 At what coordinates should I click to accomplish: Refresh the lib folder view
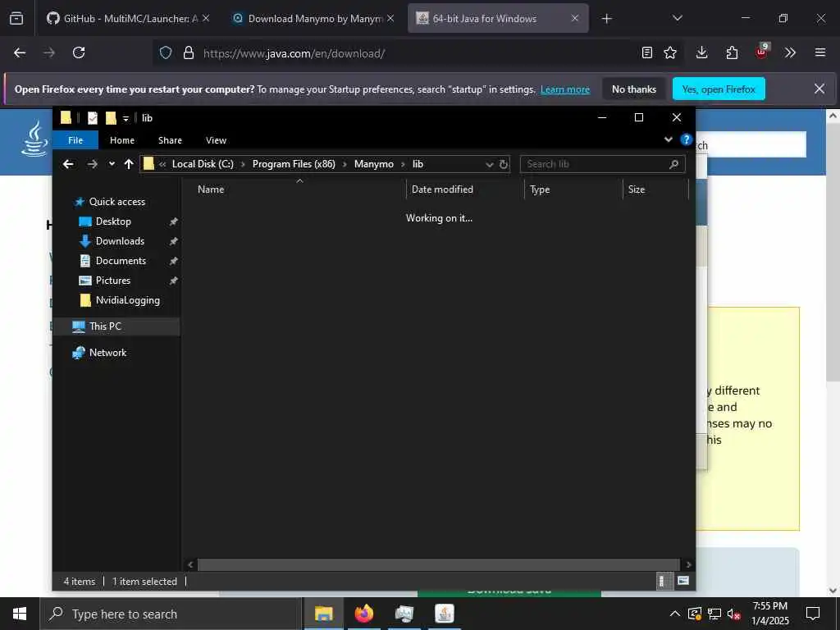click(x=504, y=164)
